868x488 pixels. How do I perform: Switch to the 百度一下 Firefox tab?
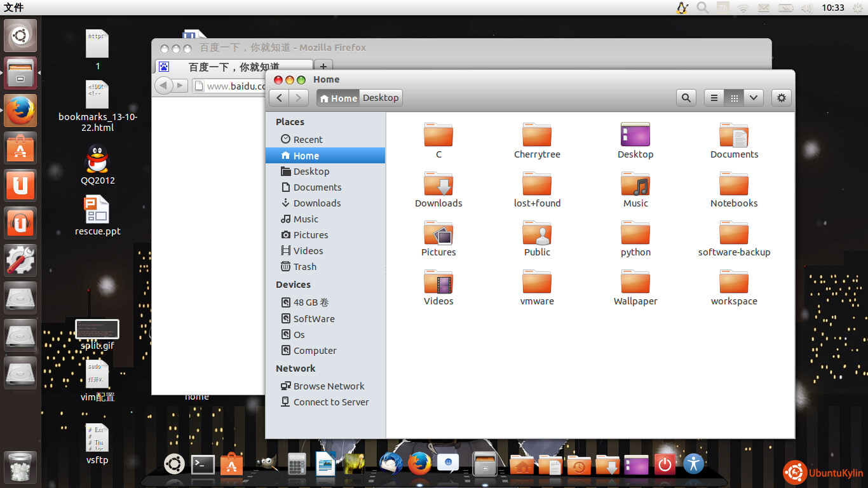pyautogui.click(x=233, y=67)
